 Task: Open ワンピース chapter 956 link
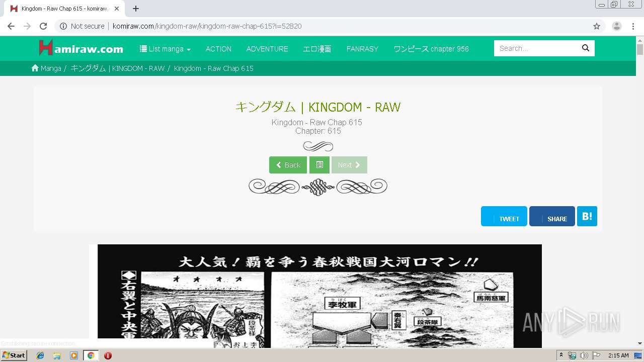pos(431,49)
